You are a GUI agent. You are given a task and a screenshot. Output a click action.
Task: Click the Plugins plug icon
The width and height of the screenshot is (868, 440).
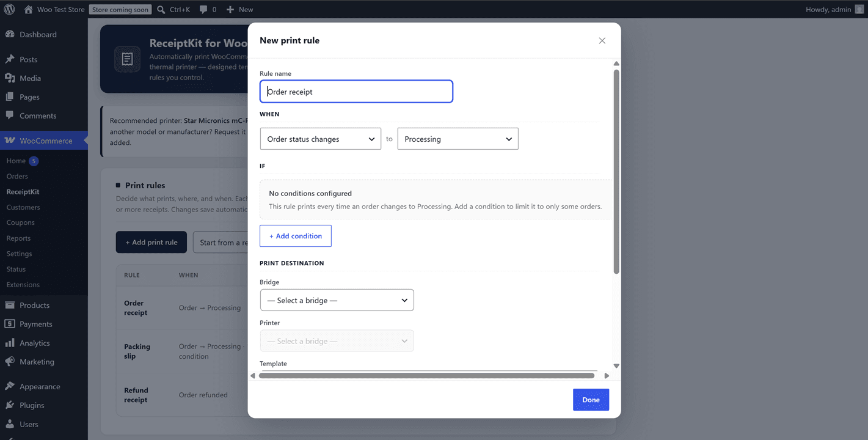tap(10, 405)
